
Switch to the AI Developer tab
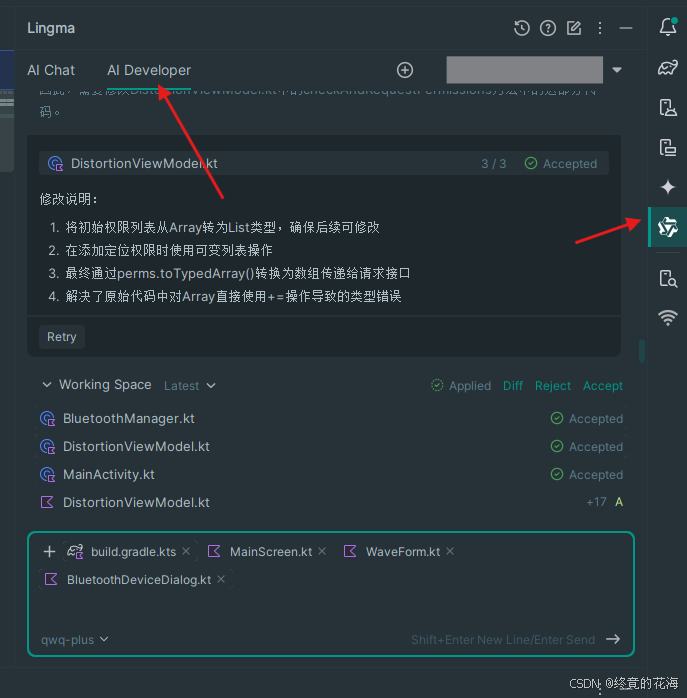[149, 70]
